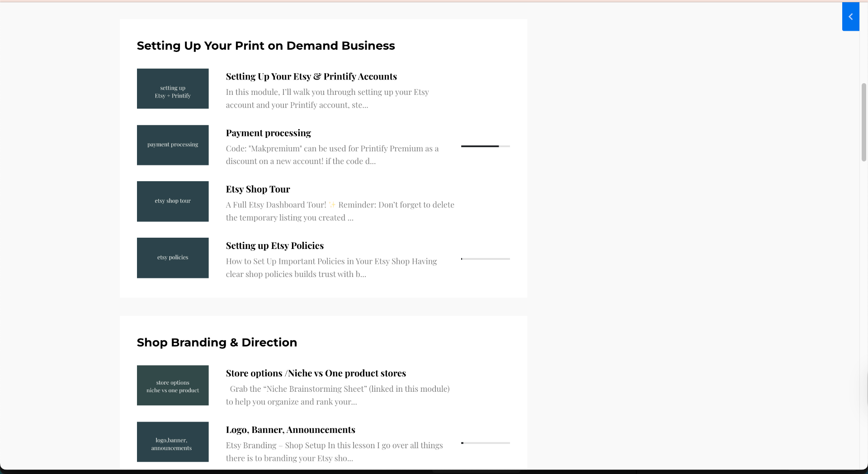Click the page scrollbar on the right

pos(863,123)
